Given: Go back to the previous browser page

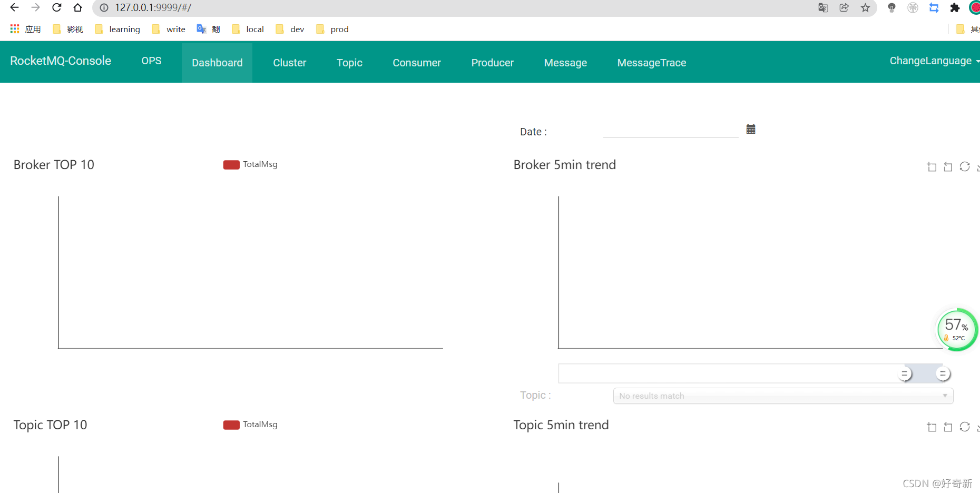Looking at the screenshot, I should tap(14, 7).
